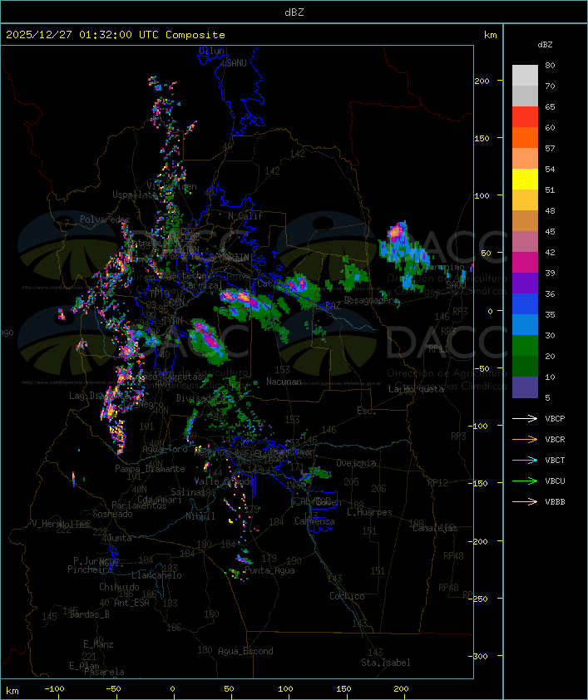Click the Cochico place label
Image resolution: width=588 pixels, height=700 pixels.
point(347,596)
